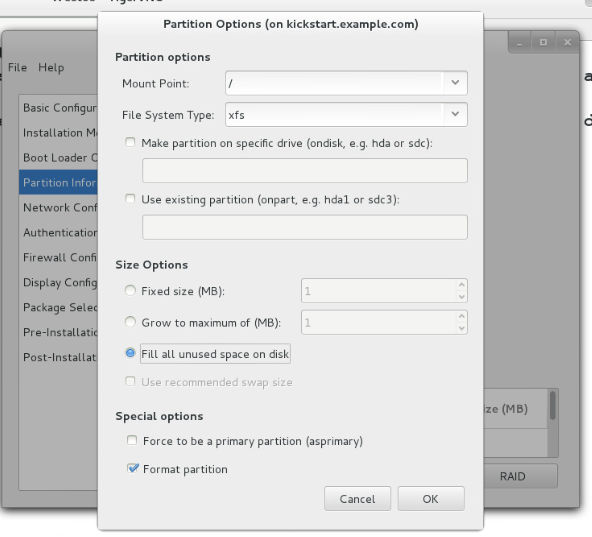Screen dimensions: 592x537
Task: Click the ondisk drive text field
Action: pyautogui.click(x=305, y=171)
